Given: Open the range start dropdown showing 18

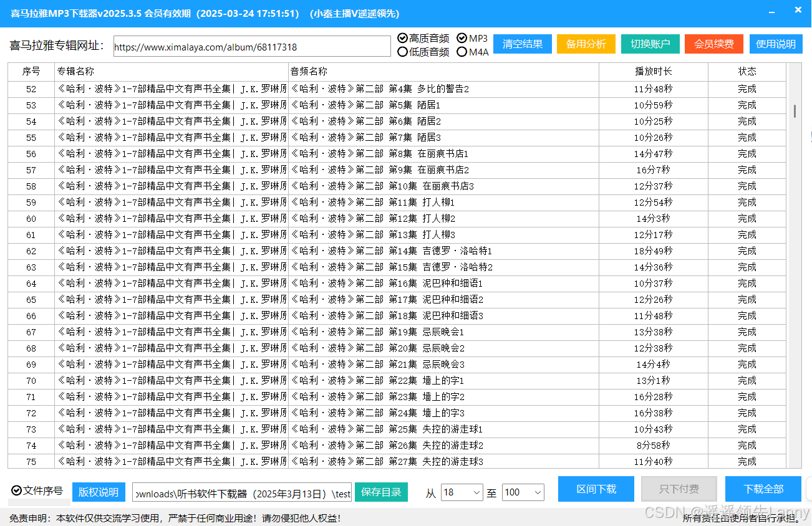Looking at the screenshot, I should 462,492.
